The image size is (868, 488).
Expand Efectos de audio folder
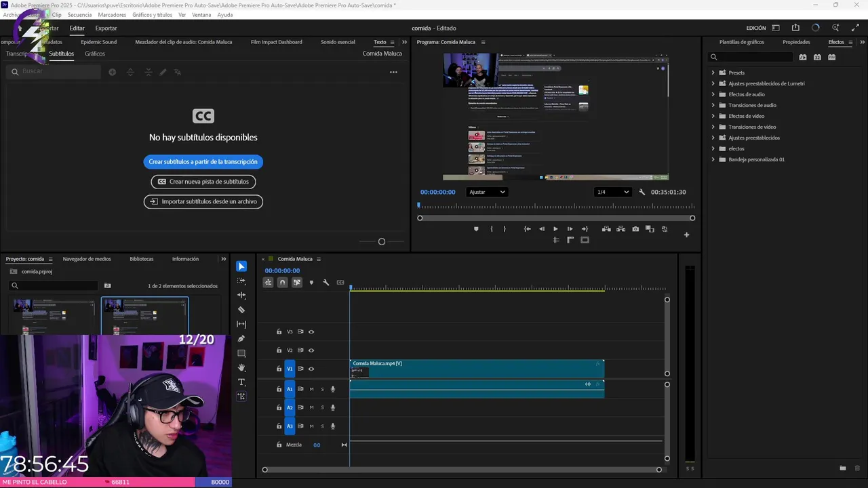tap(713, 94)
